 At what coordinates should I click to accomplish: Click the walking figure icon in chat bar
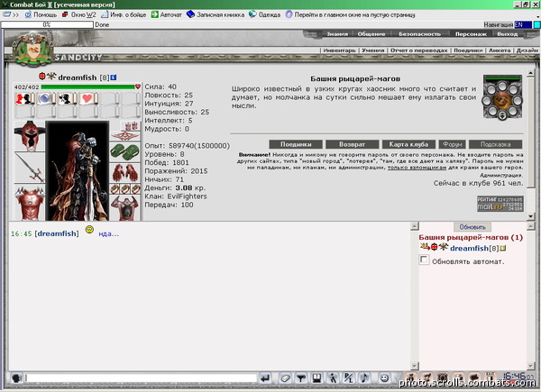[x=333, y=378]
